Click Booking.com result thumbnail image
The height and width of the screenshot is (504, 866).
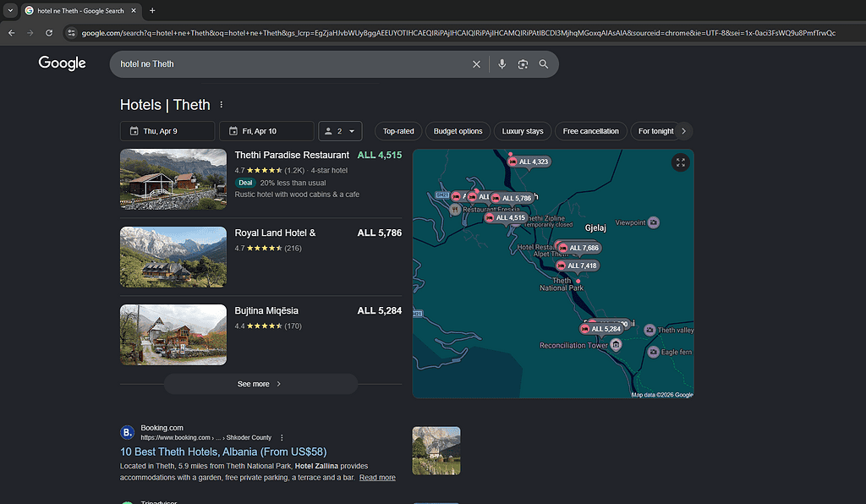436,451
